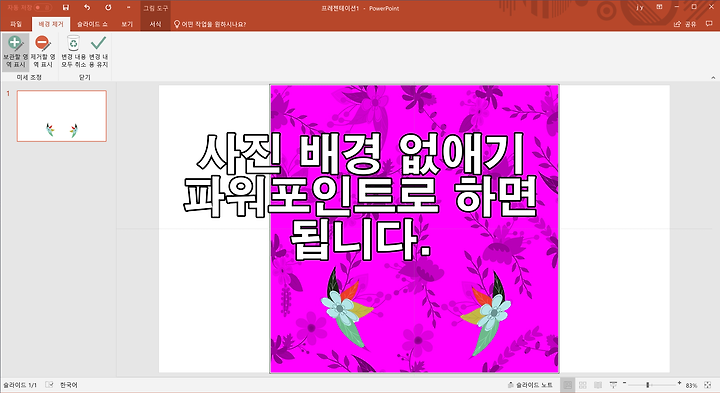The image size is (720, 393).
Task: Redo the last action
Action: [108, 7]
